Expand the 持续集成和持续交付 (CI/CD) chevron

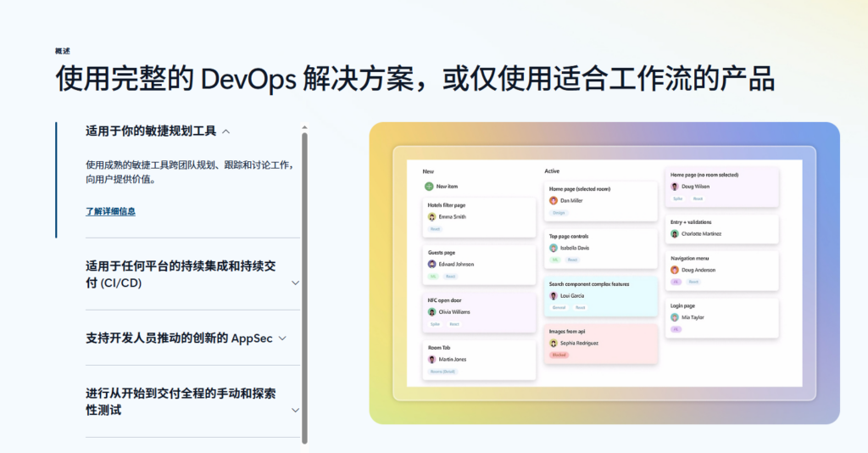[296, 283]
